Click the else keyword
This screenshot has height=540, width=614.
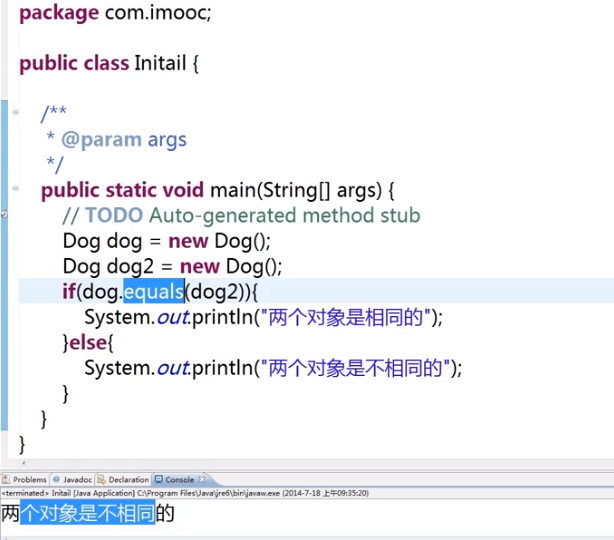tap(88, 343)
